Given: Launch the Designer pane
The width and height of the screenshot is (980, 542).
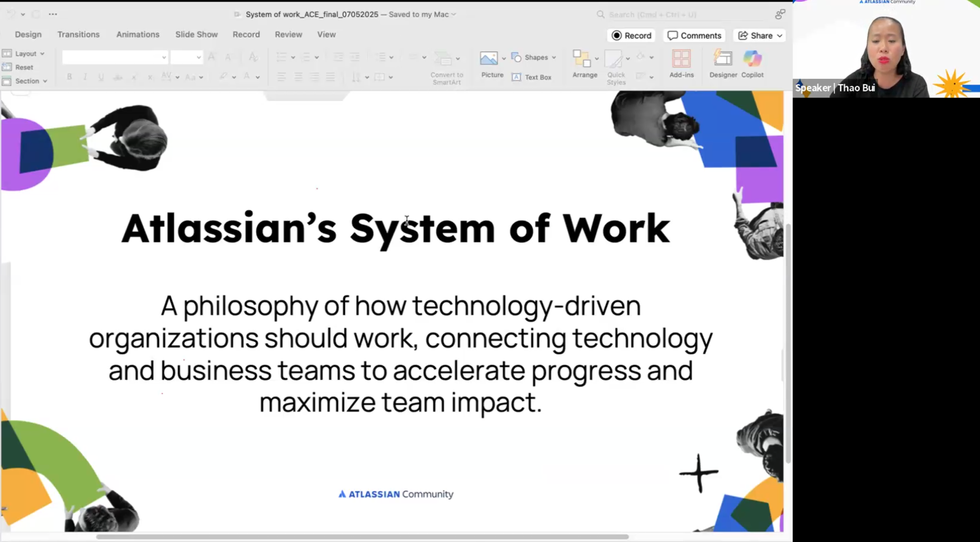Looking at the screenshot, I should click(723, 64).
